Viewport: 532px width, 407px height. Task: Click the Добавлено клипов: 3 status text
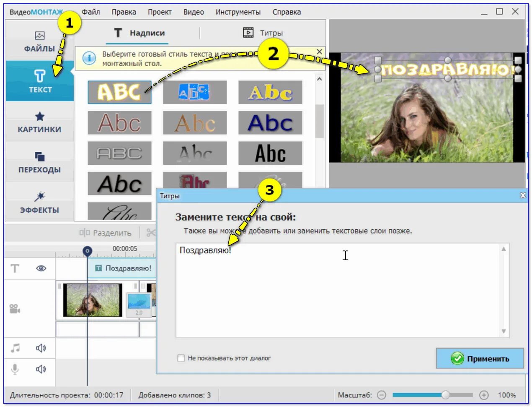click(x=175, y=395)
